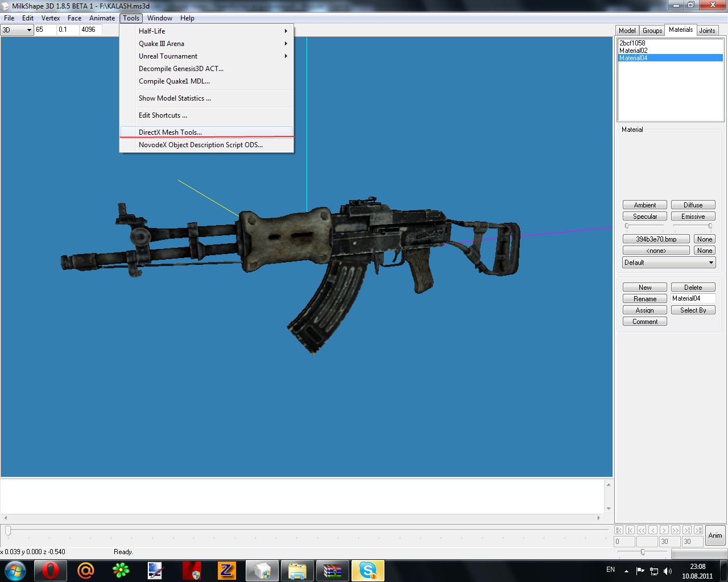Open the 394b3e70.bmp texture button
Screen dimensions: 728x582
[656, 239]
